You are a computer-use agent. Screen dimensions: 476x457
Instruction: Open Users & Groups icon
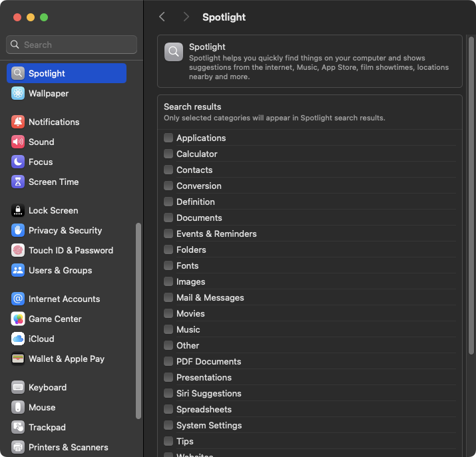(x=18, y=270)
